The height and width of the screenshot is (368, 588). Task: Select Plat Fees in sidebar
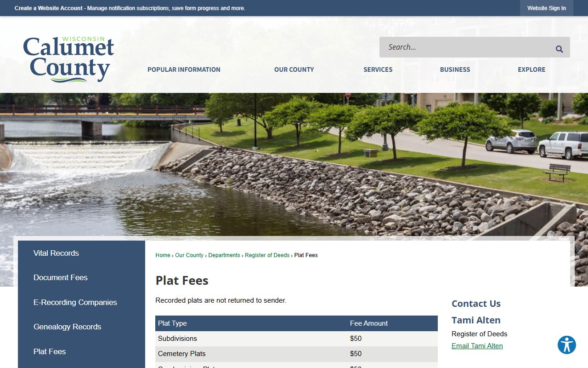[x=82, y=351]
